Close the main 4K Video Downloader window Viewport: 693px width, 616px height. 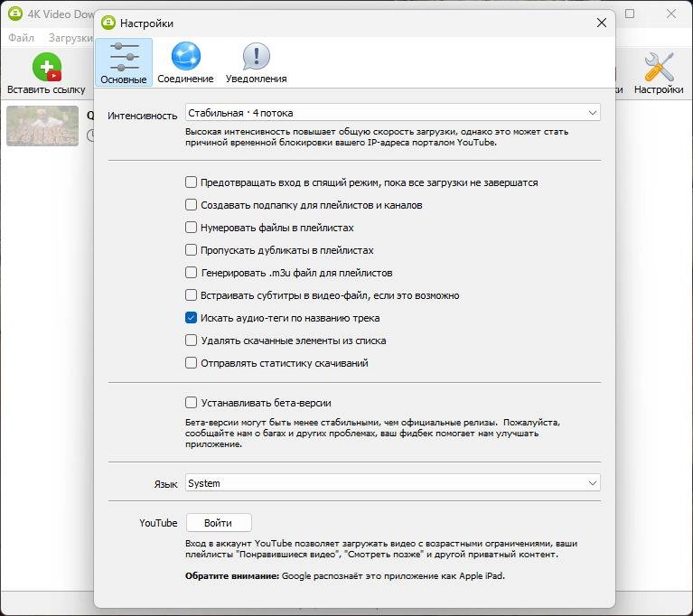(671, 14)
